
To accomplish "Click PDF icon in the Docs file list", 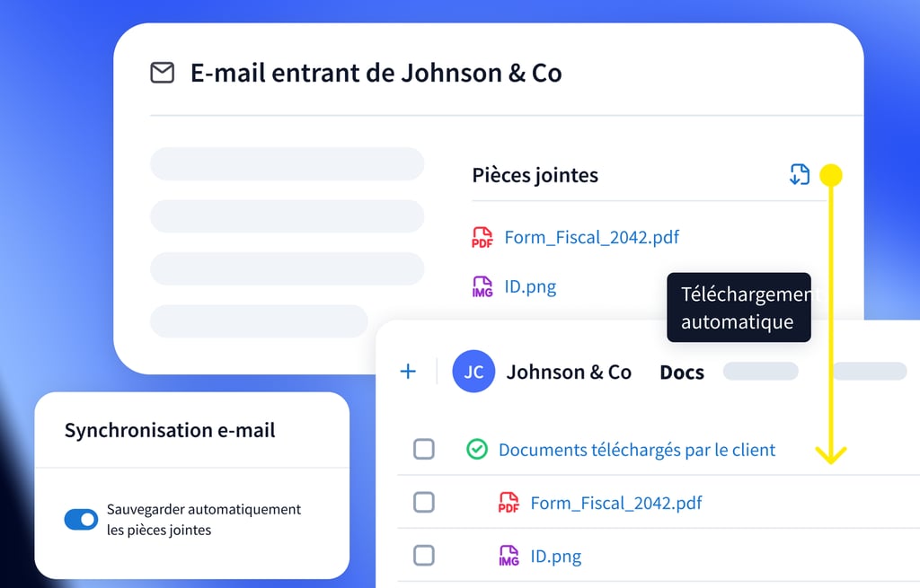I will [x=509, y=503].
